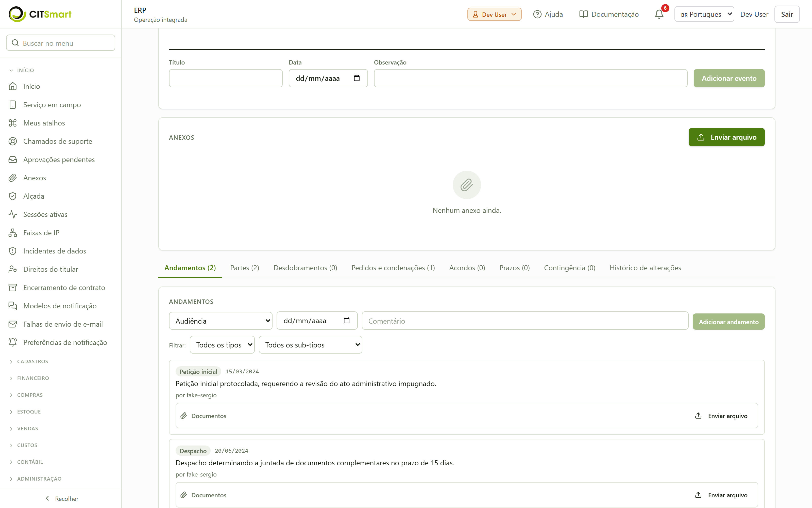Click the Incidentes de dados shield-alert icon
The image size is (812, 508).
click(x=13, y=251)
